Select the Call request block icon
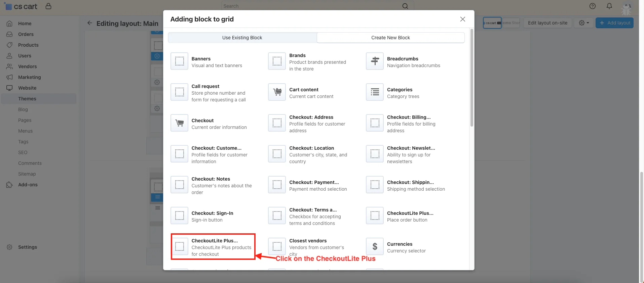The height and width of the screenshot is (283, 644). coord(179,92)
